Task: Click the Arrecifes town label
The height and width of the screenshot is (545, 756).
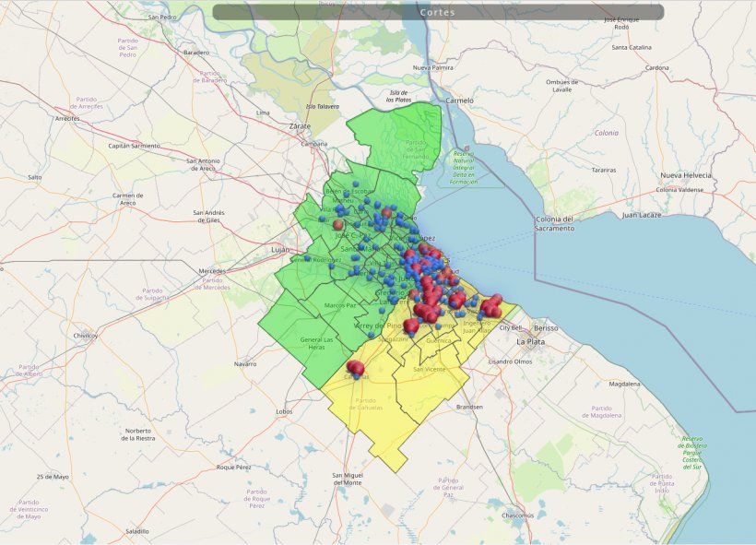Action: click(67, 118)
